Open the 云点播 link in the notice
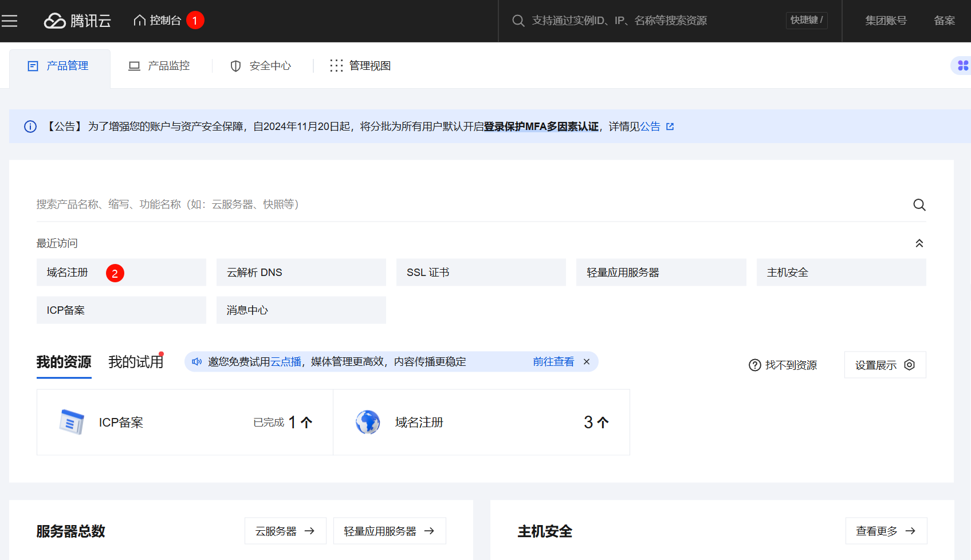Viewport: 971px width, 560px height. (286, 362)
